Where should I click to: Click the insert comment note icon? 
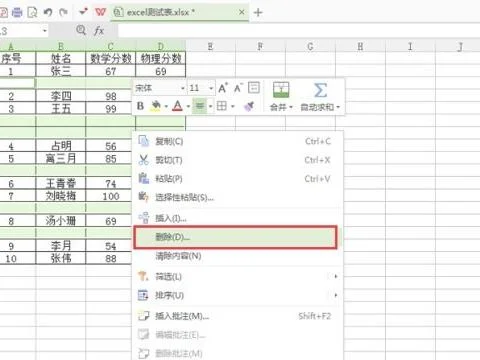coord(143,316)
